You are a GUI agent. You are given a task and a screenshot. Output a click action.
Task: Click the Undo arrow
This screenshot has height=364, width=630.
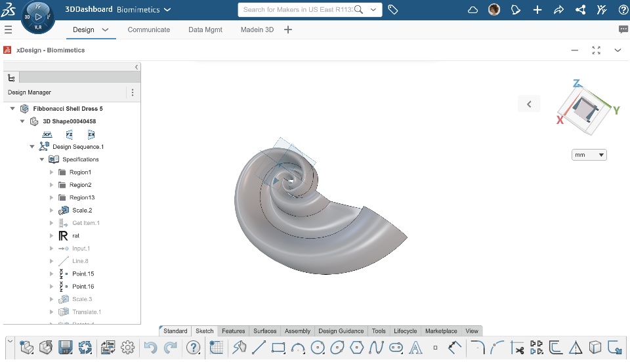(151, 347)
